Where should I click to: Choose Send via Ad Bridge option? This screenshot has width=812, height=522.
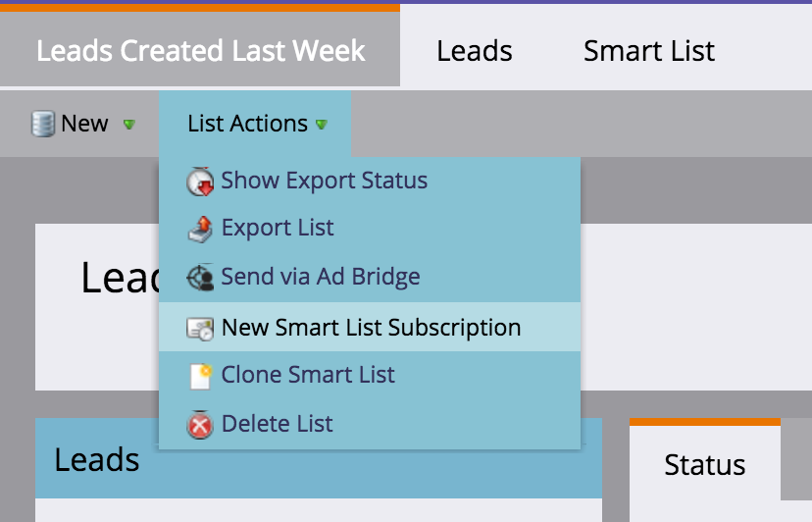tap(321, 277)
